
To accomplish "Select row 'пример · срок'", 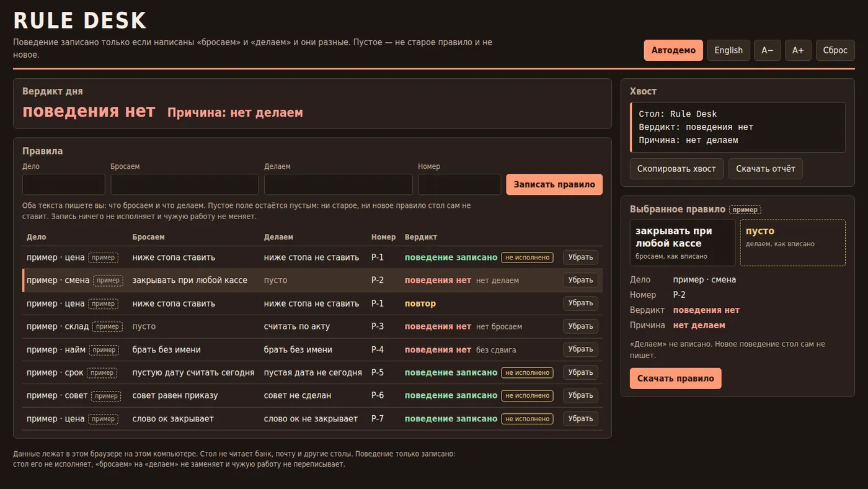I will click(312, 372).
